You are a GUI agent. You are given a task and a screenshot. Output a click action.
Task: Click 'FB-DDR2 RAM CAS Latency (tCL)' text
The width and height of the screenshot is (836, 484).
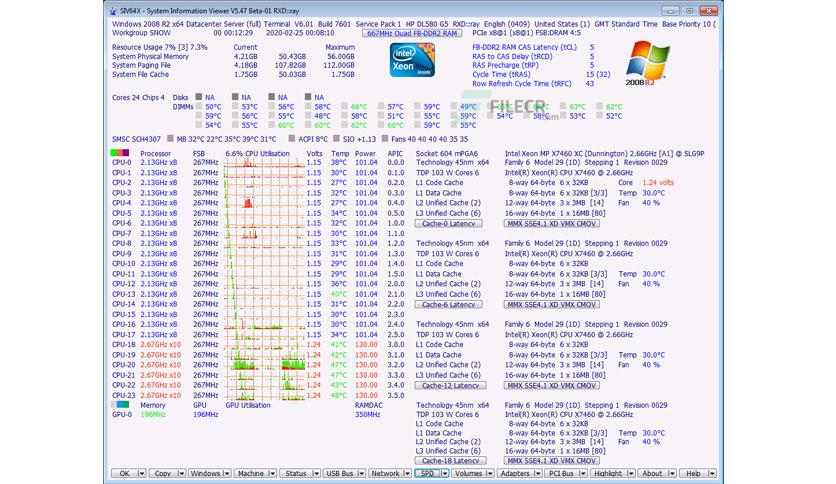525,47
